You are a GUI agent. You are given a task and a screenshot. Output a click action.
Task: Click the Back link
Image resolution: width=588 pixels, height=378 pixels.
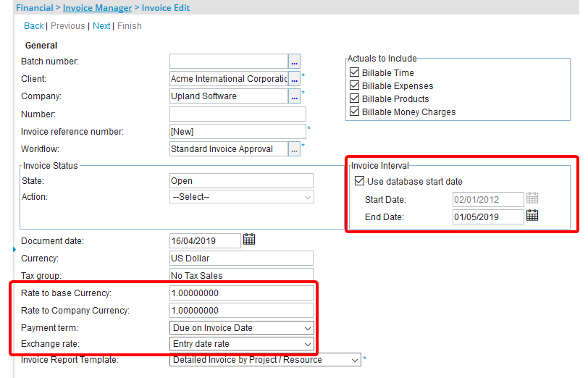(x=34, y=26)
